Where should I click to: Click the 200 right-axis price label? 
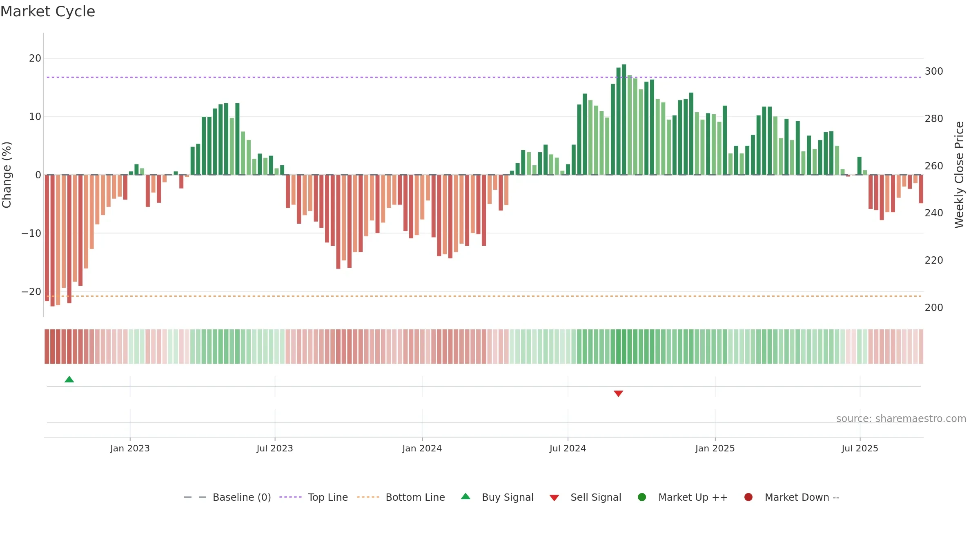(x=934, y=308)
